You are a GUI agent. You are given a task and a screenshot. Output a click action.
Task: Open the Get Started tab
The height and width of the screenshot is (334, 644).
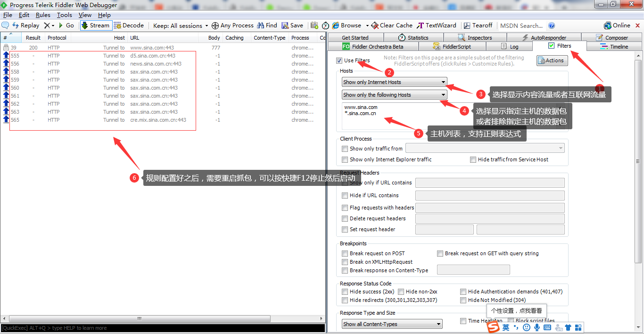point(355,38)
